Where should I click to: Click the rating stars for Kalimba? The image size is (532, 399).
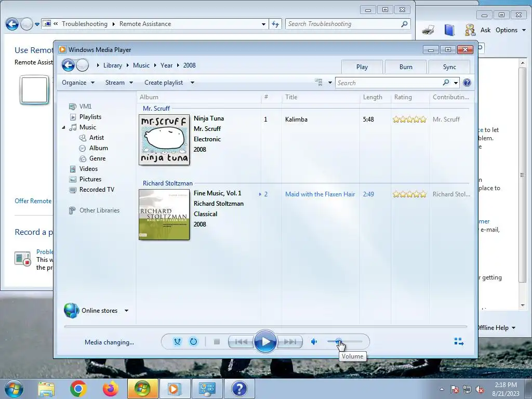pos(409,119)
